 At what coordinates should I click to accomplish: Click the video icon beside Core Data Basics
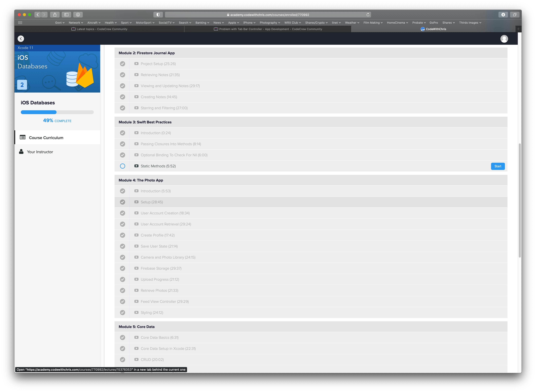coord(136,337)
